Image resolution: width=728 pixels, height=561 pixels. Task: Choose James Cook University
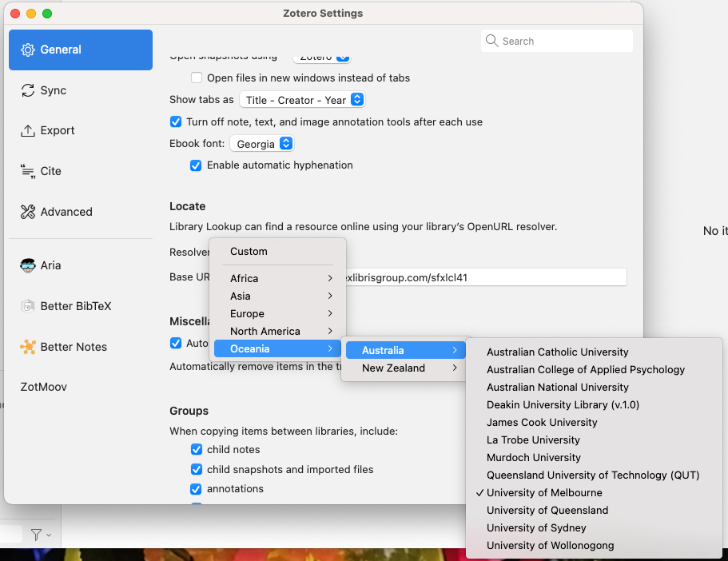click(x=595, y=423)
